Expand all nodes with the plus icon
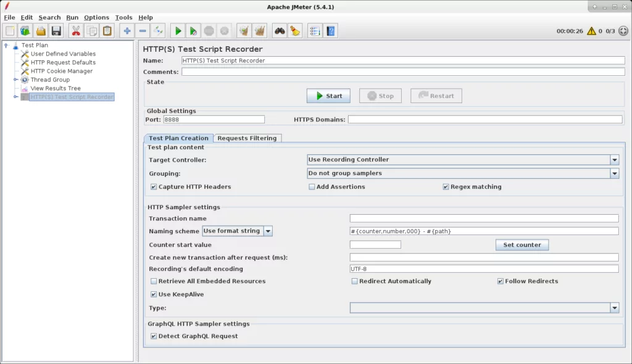 click(127, 31)
